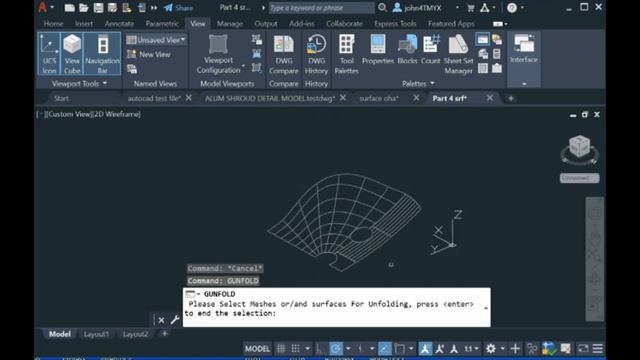Open the Properties palette

point(378,50)
